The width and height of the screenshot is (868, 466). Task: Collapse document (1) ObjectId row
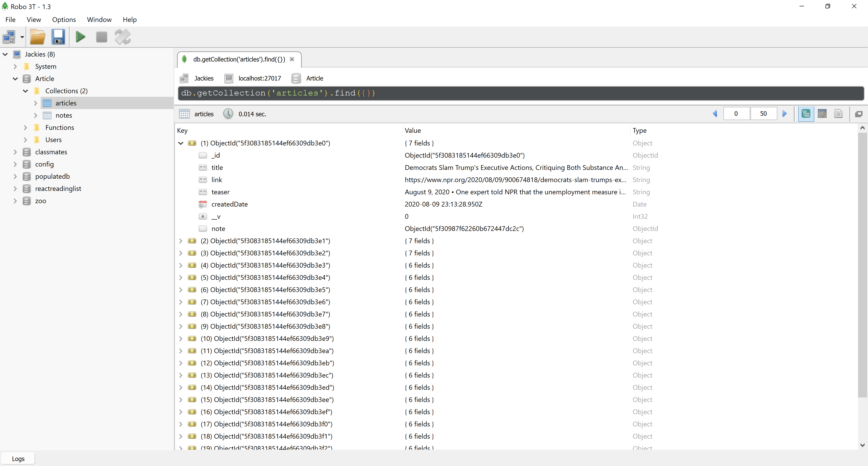coord(181,143)
